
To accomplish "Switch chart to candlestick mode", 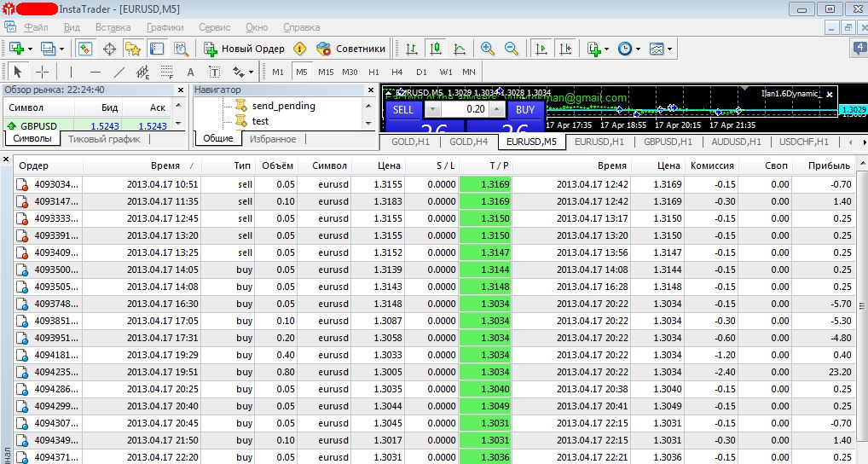I will click(436, 49).
